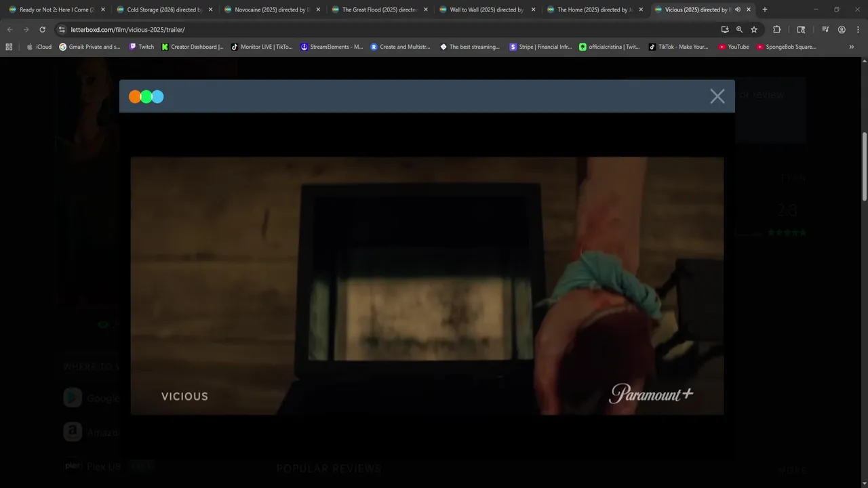The height and width of the screenshot is (488, 868).
Task: Expand the bookmarks overflow chevron
Action: [x=851, y=47]
